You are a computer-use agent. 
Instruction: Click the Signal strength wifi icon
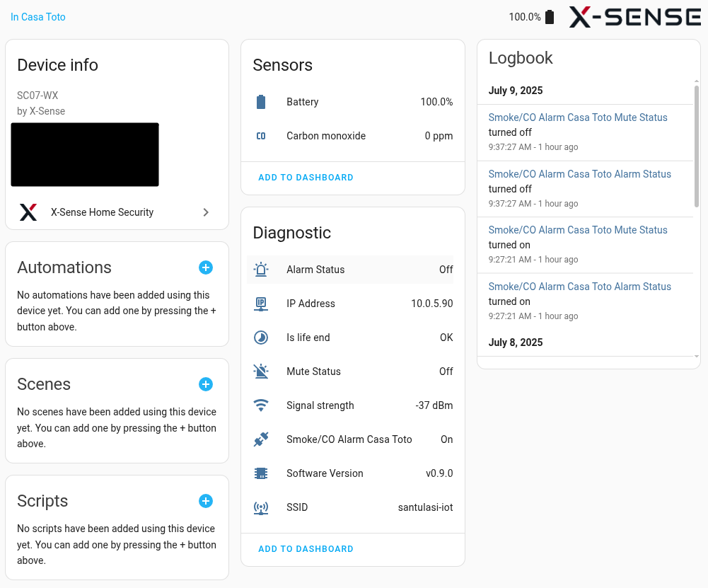pyautogui.click(x=261, y=405)
